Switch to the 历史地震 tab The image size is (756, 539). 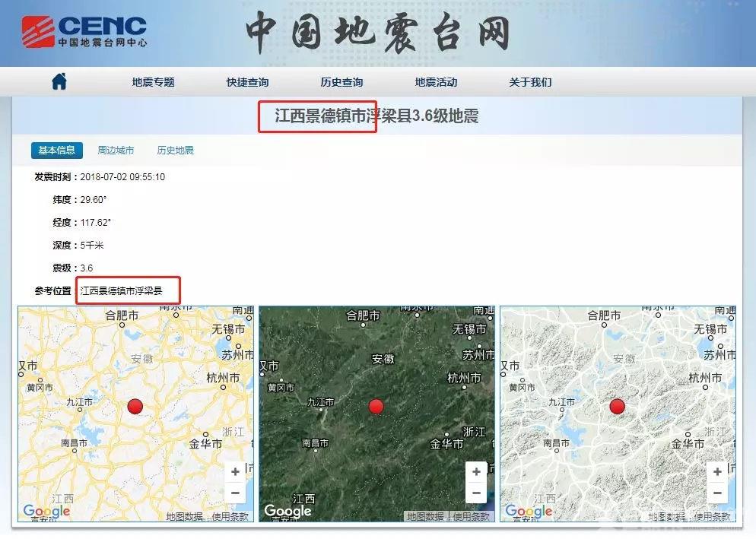tap(176, 150)
